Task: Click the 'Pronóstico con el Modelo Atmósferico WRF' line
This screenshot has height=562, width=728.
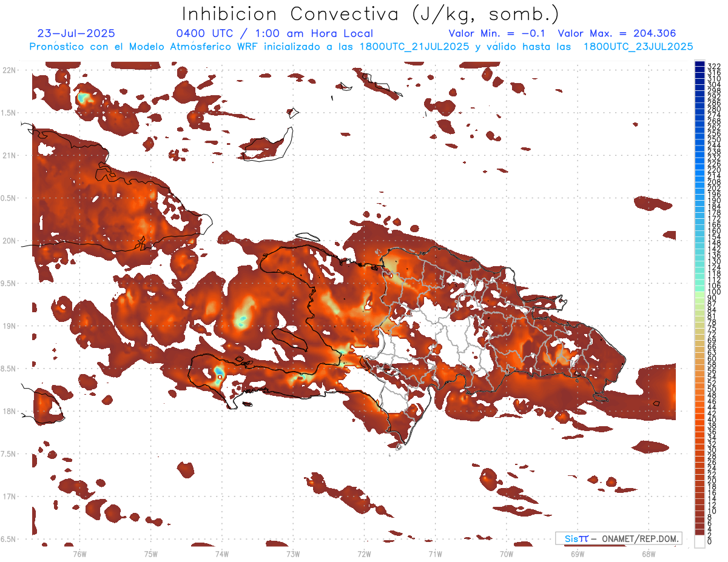Action: (361, 47)
